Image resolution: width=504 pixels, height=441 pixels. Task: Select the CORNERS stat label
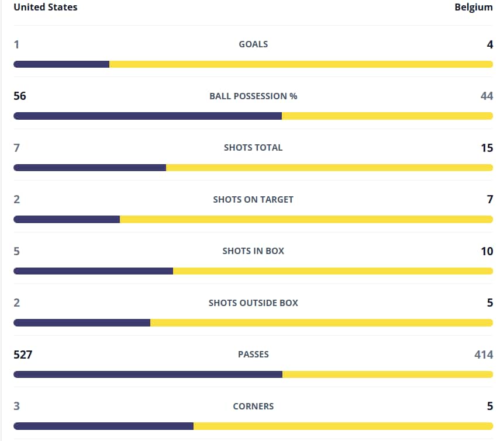(253, 407)
